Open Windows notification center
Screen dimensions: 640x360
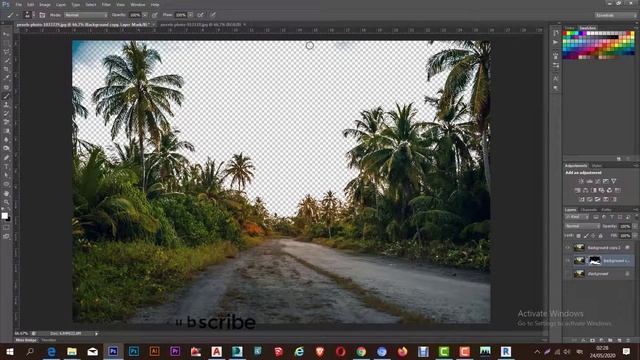pyautogui.click(x=627, y=351)
